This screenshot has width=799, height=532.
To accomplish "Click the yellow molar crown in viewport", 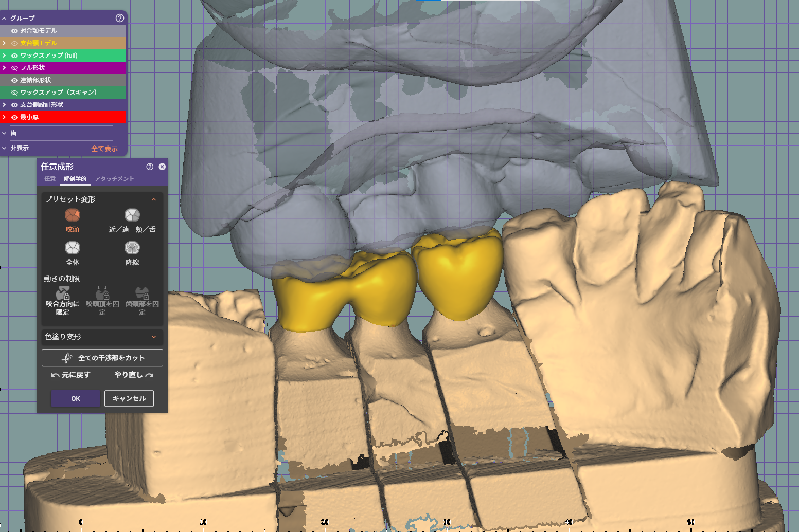I will click(458, 278).
